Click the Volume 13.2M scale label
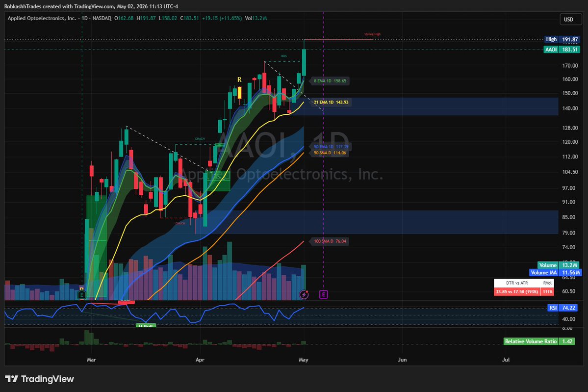This screenshot has width=588, height=392. coord(559,265)
